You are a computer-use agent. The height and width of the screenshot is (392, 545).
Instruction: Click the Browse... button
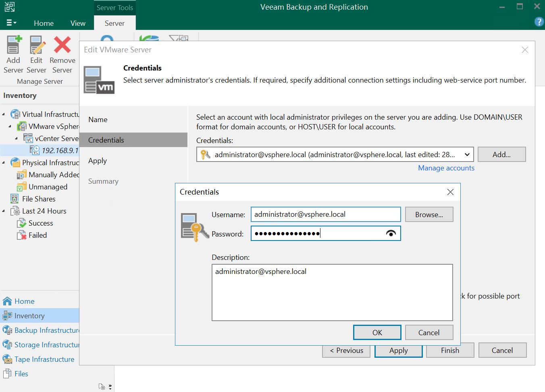429,215
